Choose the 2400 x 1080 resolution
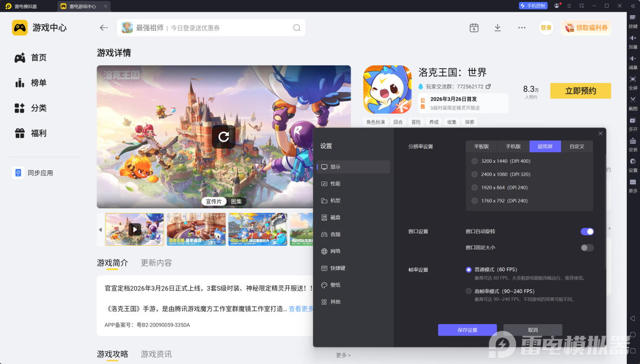This screenshot has height=364, width=640. 474,174
